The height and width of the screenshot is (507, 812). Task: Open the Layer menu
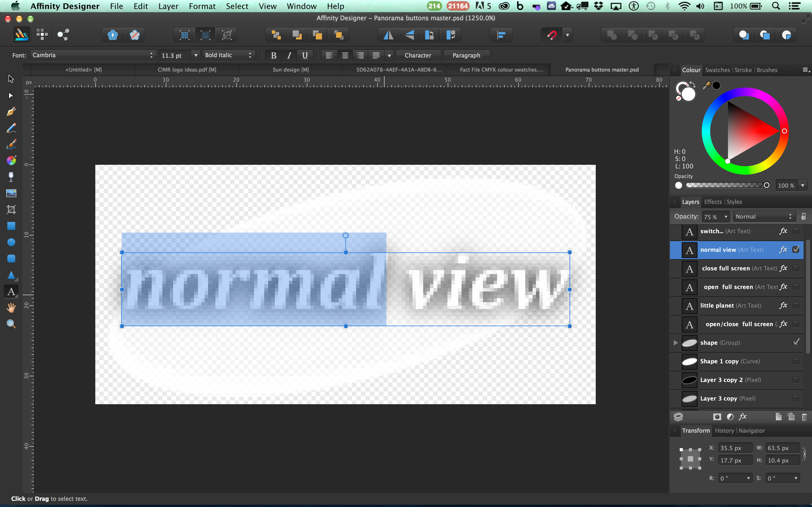(x=168, y=6)
